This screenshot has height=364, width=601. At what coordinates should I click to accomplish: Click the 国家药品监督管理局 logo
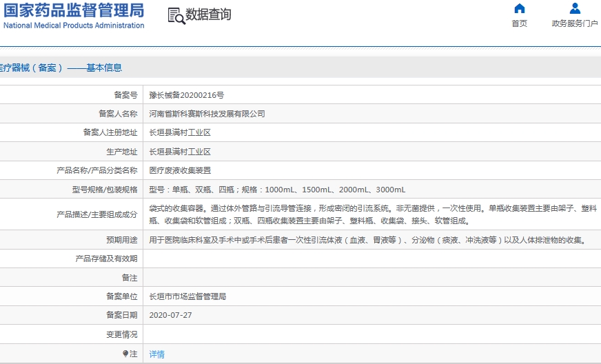tap(74, 10)
